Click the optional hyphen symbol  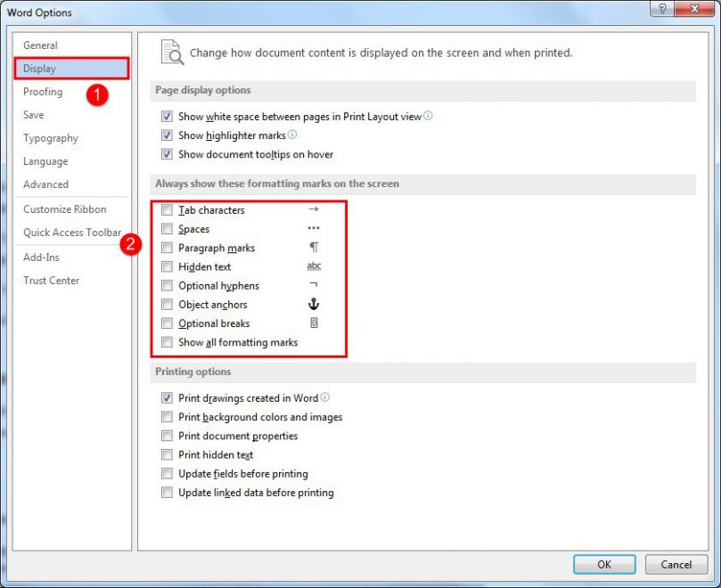coord(313,285)
